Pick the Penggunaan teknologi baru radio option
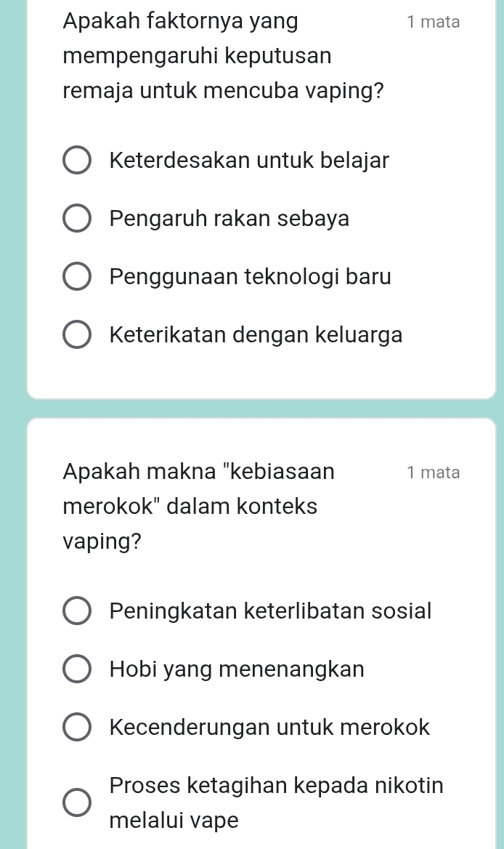This screenshot has width=504, height=849. (77, 277)
